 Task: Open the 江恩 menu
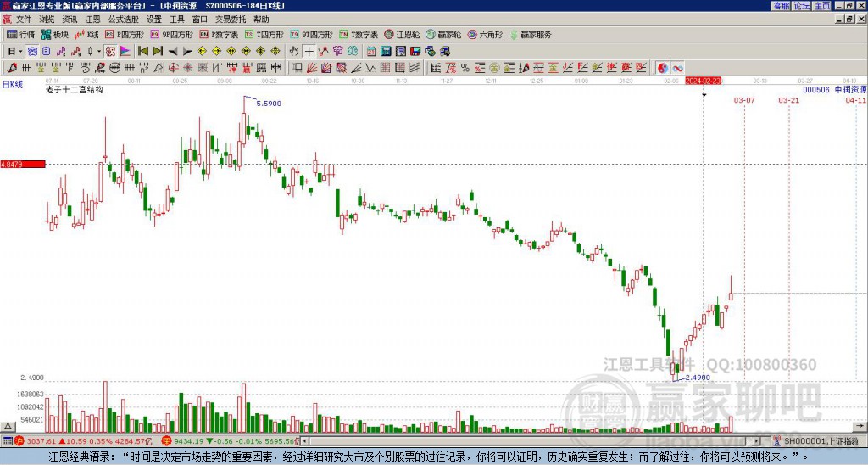[92, 20]
